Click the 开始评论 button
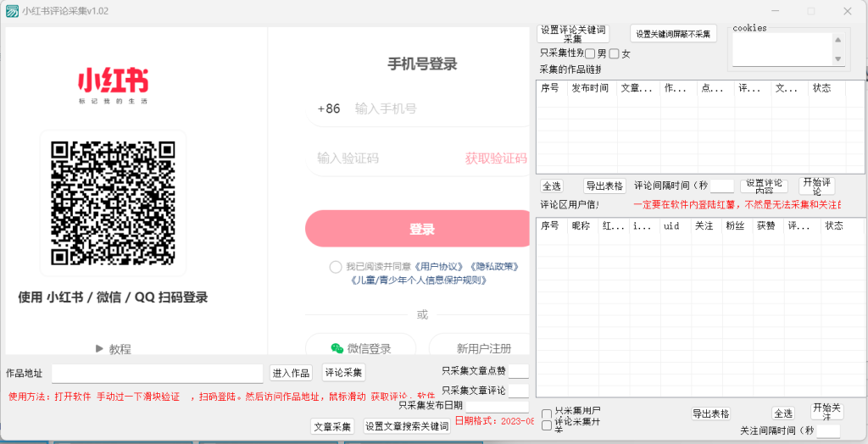This screenshot has height=444, width=868. pyautogui.click(x=817, y=186)
